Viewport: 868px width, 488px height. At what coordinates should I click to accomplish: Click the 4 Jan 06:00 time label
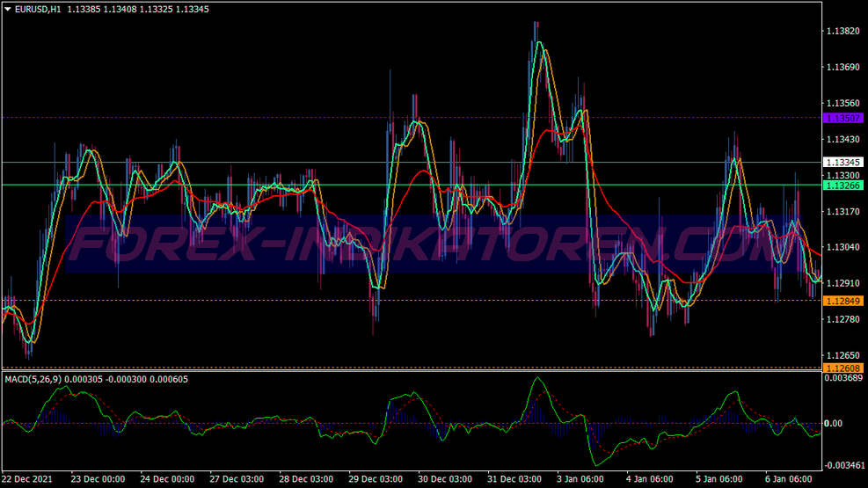click(x=650, y=479)
